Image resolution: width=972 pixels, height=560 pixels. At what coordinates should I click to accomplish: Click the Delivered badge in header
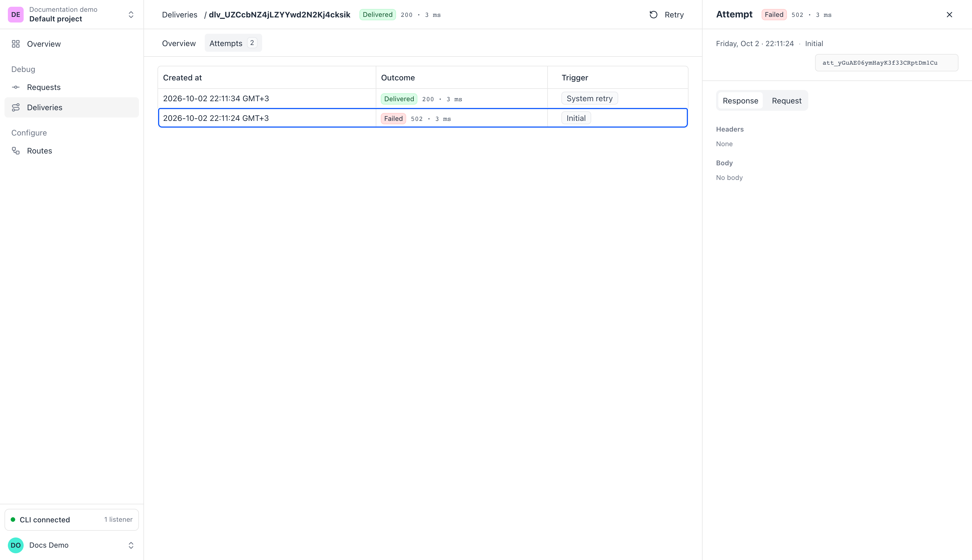(377, 15)
